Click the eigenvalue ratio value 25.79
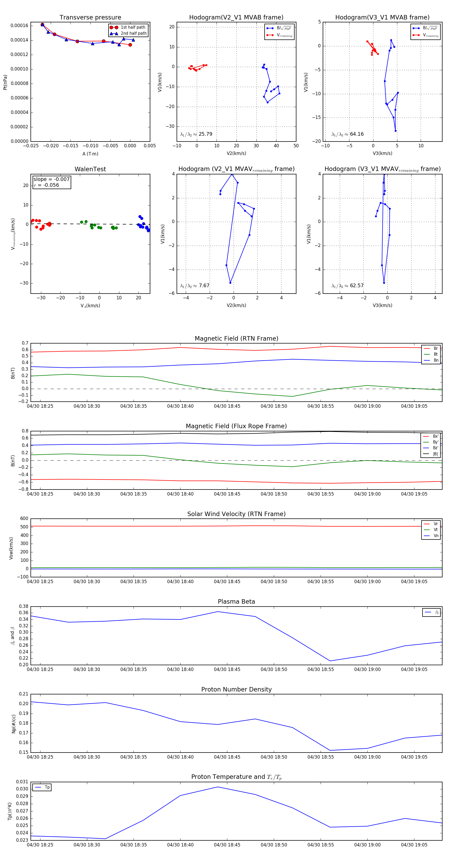 point(205,134)
